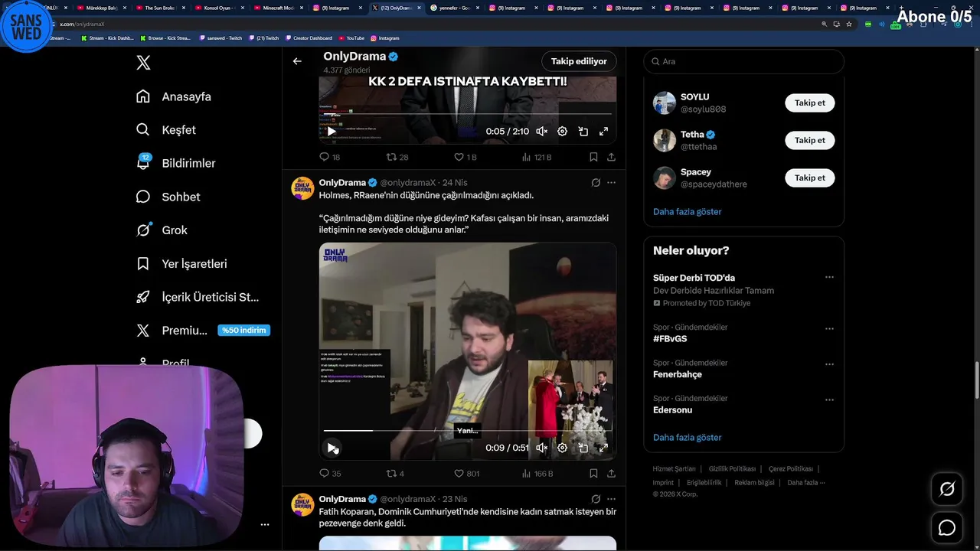The image size is (980, 551).
Task: Click the Ara search field
Action: point(743,61)
